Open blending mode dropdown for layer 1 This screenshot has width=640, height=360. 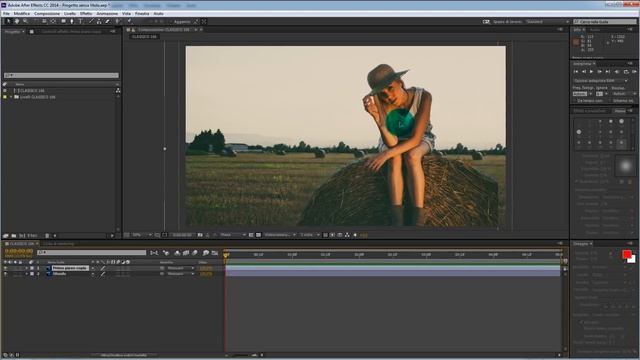pos(180,268)
